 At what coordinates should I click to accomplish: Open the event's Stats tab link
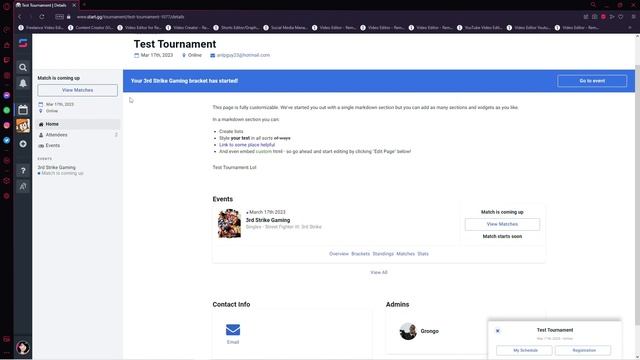point(423,254)
